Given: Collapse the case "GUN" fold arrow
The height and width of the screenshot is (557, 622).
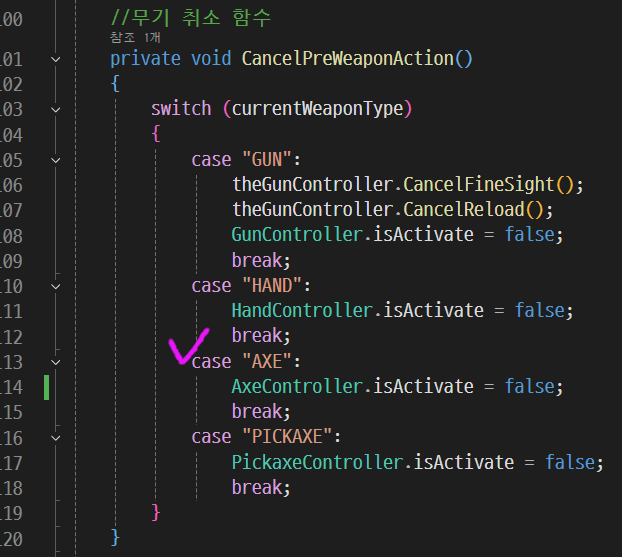Looking at the screenshot, I should coord(56,160).
